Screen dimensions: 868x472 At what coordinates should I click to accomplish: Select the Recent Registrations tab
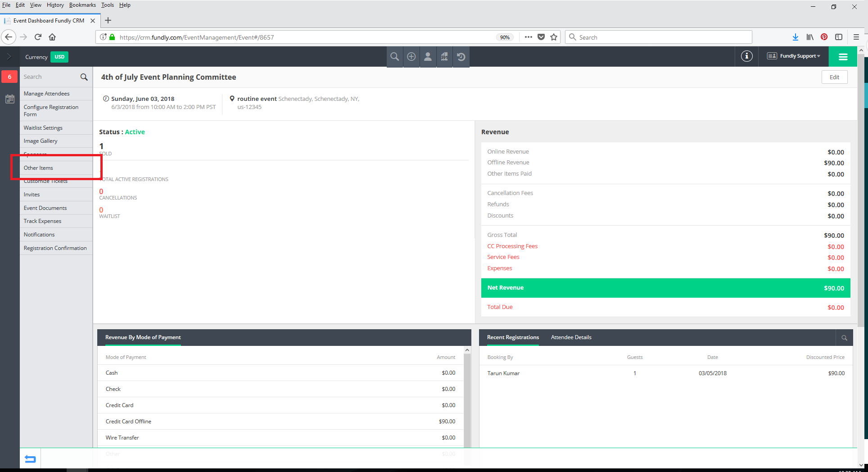click(x=513, y=337)
